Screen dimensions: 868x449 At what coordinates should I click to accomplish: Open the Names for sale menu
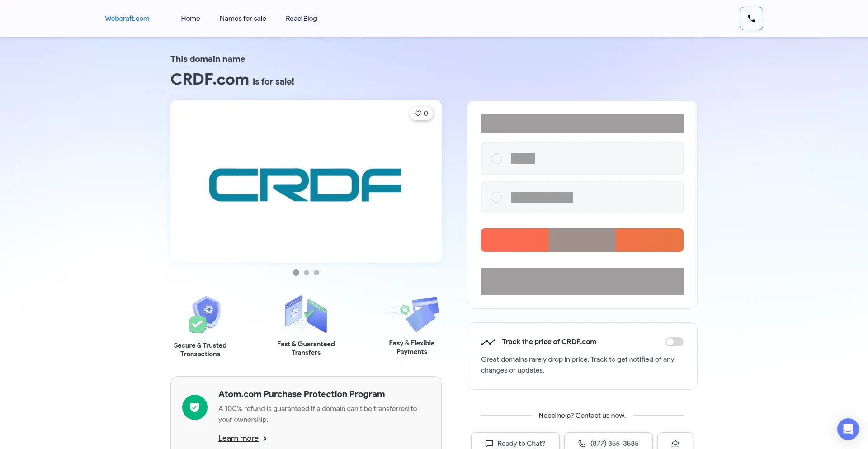click(243, 19)
